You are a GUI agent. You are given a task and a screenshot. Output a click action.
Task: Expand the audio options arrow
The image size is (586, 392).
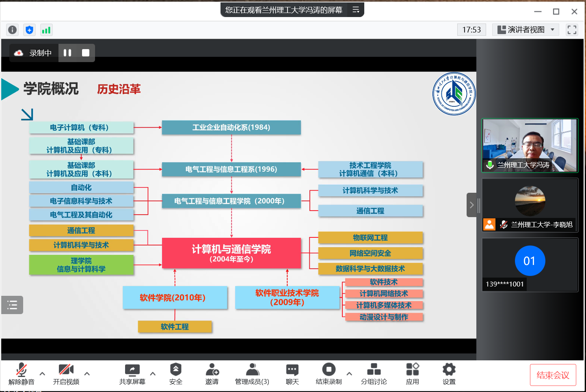(x=42, y=373)
